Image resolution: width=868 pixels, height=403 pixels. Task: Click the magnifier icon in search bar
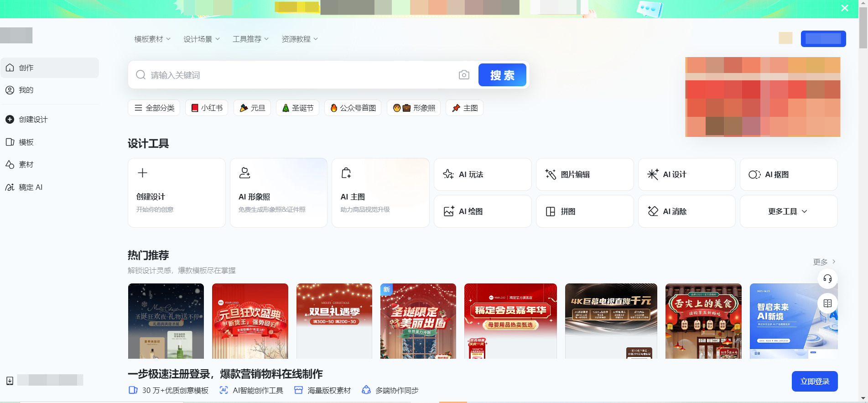pyautogui.click(x=141, y=75)
